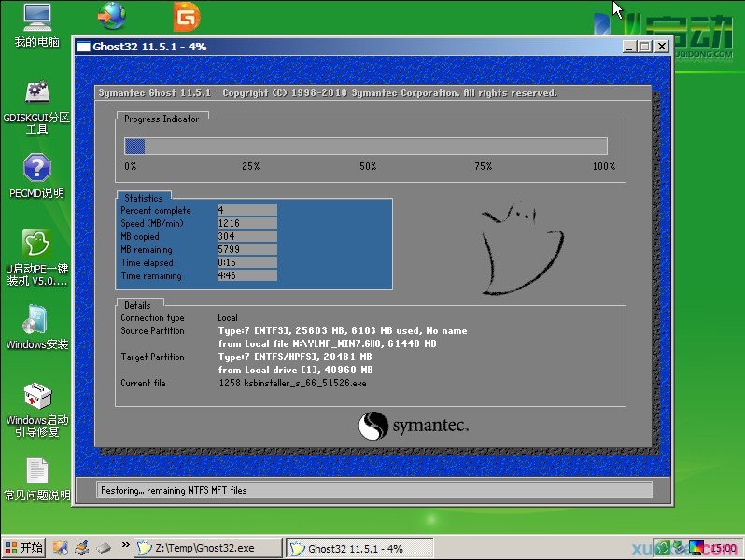Click the Ghost32 window title bar icon

click(x=83, y=47)
